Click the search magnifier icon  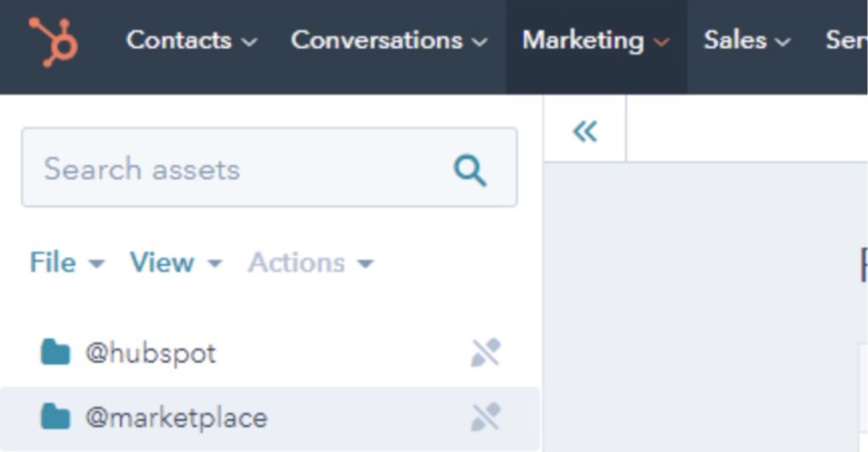click(470, 171)
